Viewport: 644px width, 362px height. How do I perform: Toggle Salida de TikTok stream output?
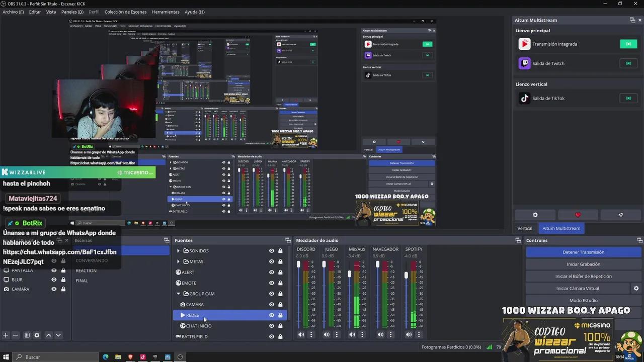(628, 98)
